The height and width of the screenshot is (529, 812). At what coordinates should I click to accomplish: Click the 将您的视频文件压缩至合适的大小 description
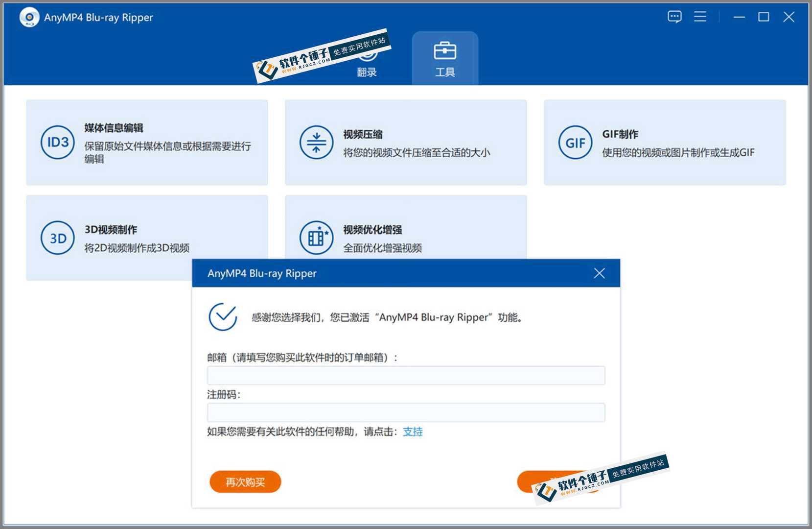point(417,153)
